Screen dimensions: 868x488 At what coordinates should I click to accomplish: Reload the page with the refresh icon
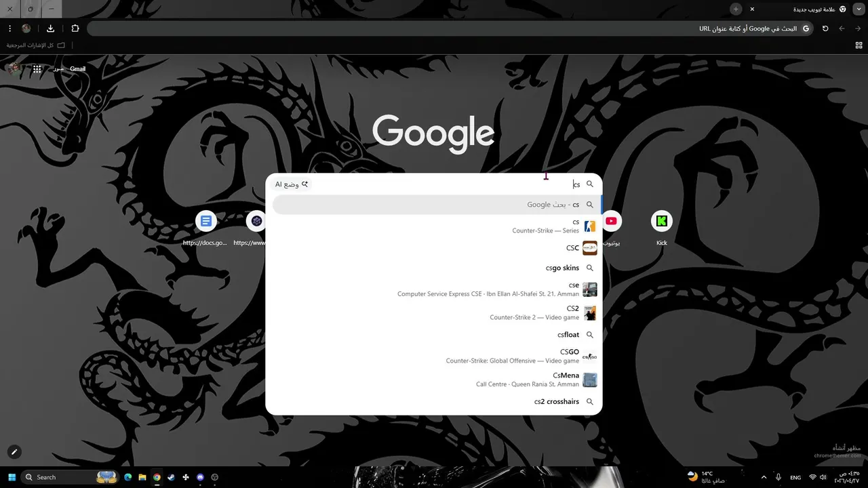[825, 28]
